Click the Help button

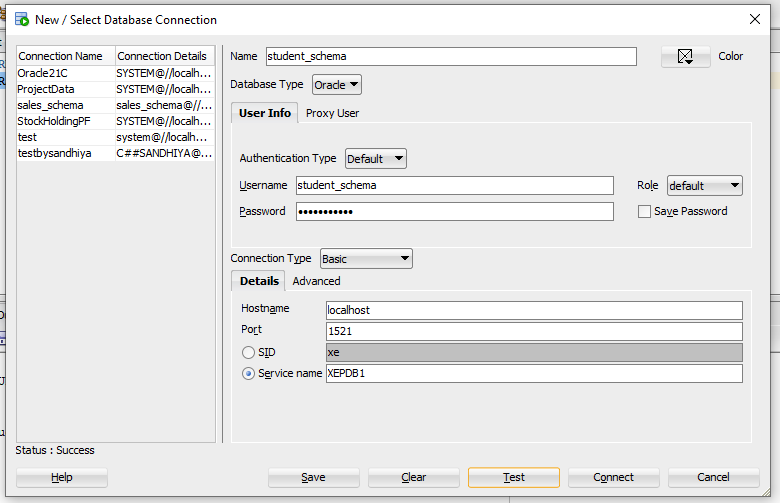[62, 478]
